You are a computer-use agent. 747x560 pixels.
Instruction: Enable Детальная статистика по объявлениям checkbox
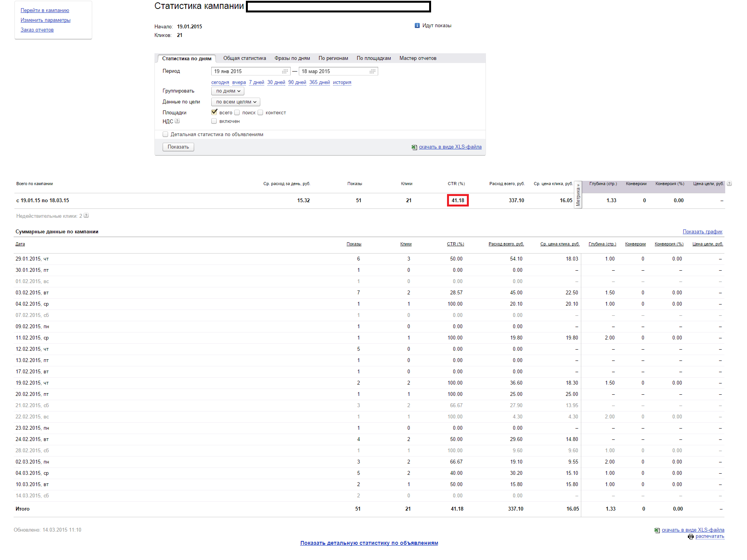165,134
